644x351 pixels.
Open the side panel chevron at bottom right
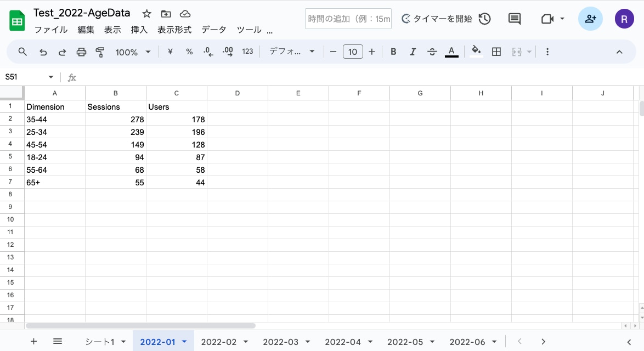point(629,342)
